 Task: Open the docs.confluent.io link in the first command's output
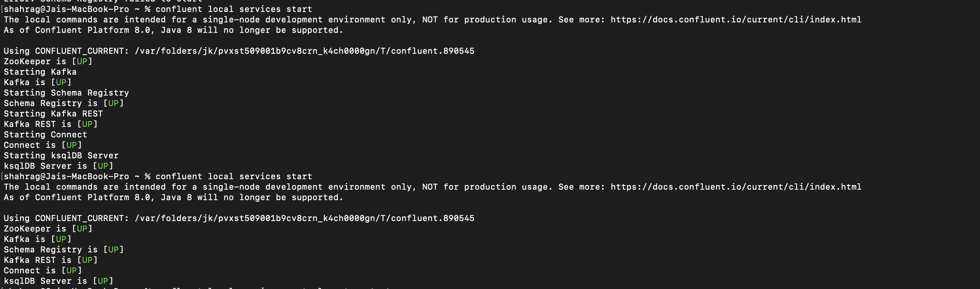click(x=736, y=19)
